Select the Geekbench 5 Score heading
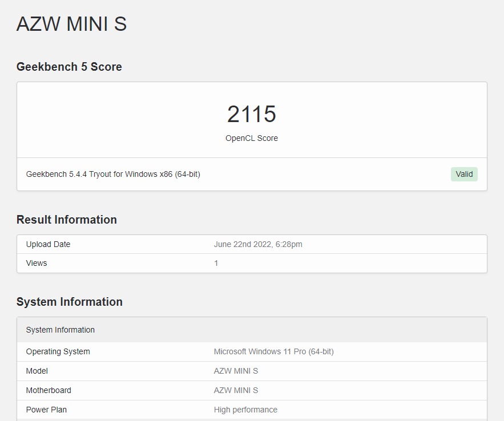 click(x=69, y=67)
